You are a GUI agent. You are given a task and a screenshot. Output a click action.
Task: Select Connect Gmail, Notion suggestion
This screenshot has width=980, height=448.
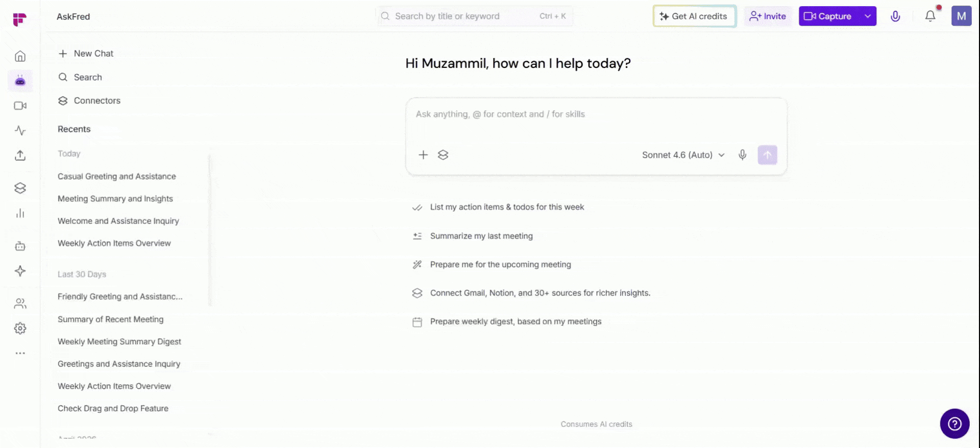tap(540, 293)
